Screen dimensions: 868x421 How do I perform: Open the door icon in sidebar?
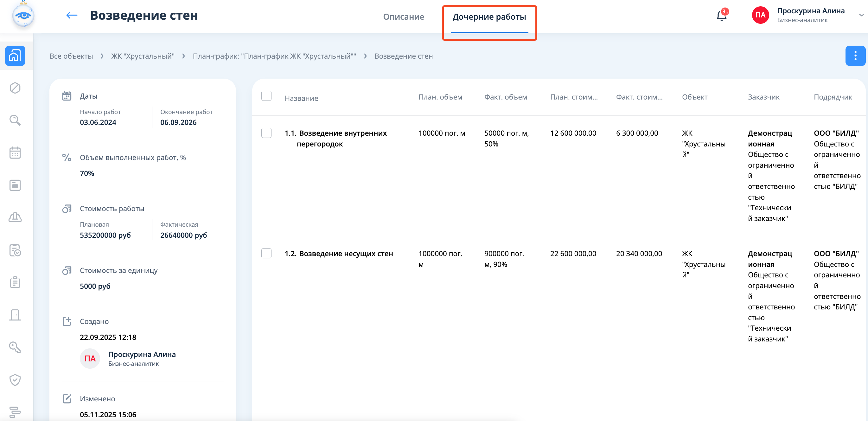pos(15,315)
